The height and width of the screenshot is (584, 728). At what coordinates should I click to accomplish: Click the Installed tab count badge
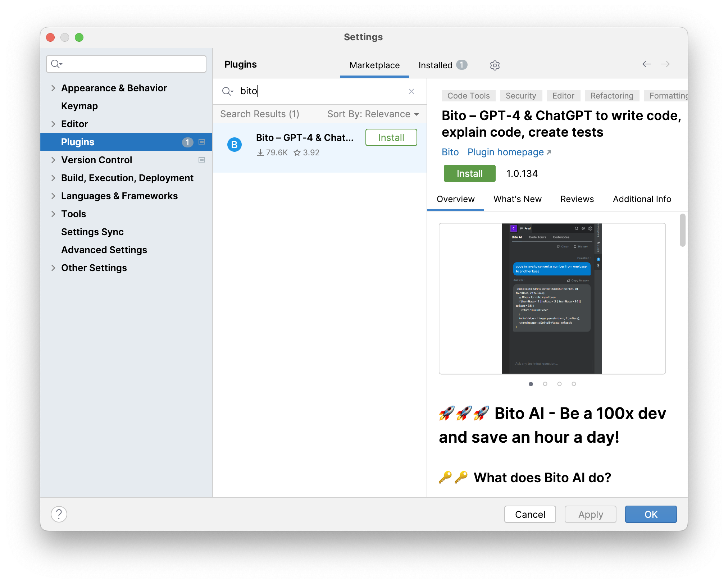(462, 65)
